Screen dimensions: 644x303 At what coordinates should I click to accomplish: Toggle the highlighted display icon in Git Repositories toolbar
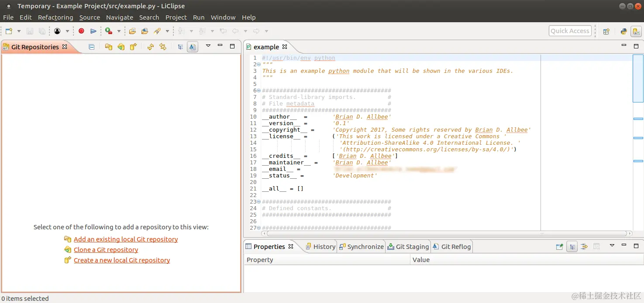pos(192,47)
